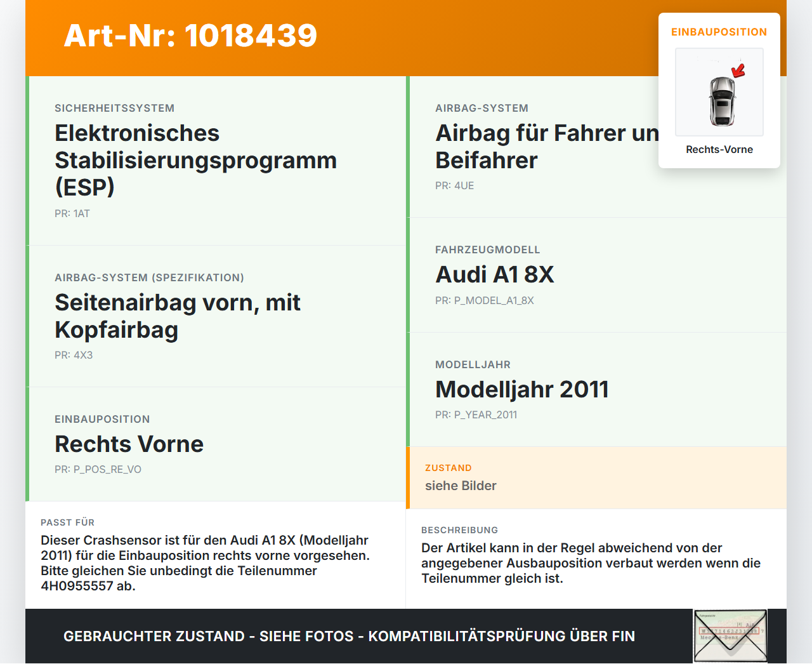The height and width of the screenshot is (664, 812).
Task: Click Seitenairbag vorn, mit Kopfairbag title
Action: click(x=178, y=316)
